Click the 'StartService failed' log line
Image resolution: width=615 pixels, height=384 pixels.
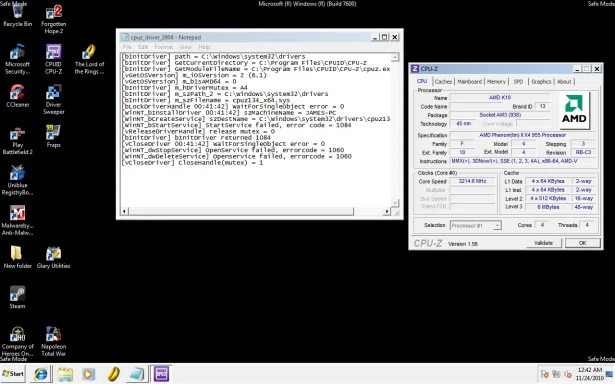pos(237,125)
